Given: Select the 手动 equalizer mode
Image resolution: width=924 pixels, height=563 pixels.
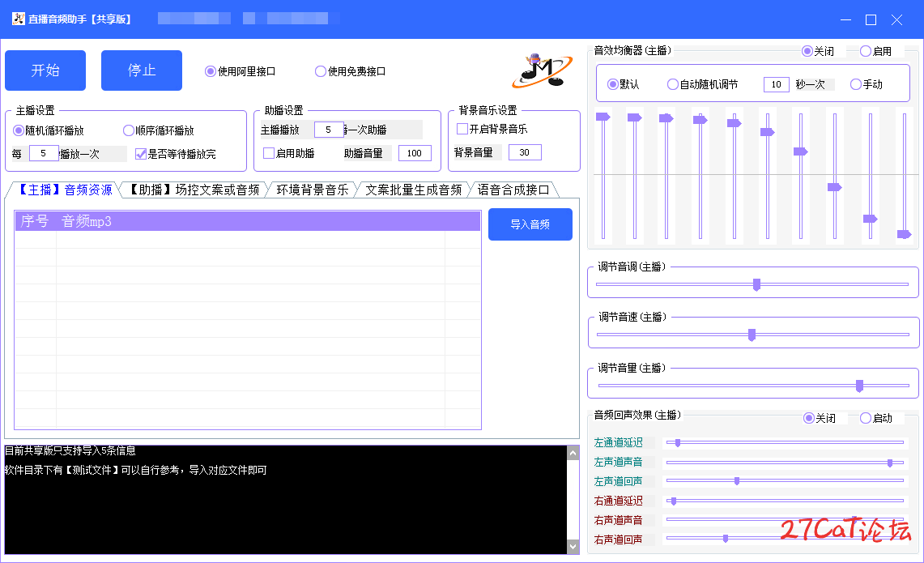Looking at the screenshot, I should pos(867,84).
